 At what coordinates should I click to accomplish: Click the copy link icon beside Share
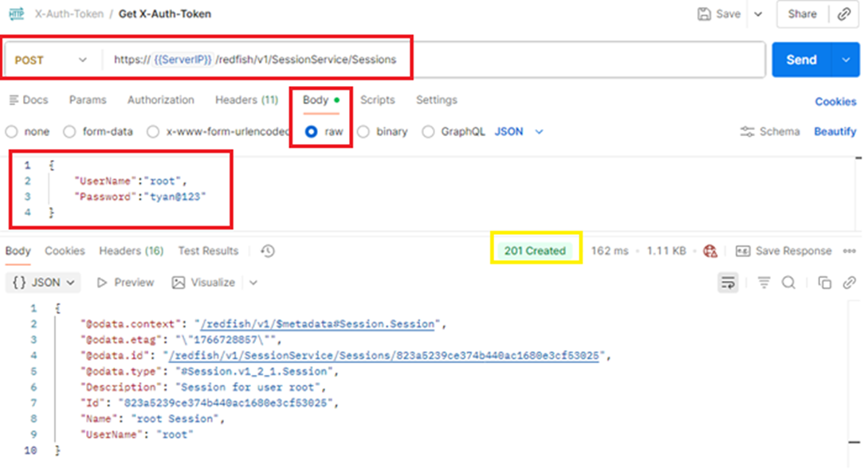[844, 14]
